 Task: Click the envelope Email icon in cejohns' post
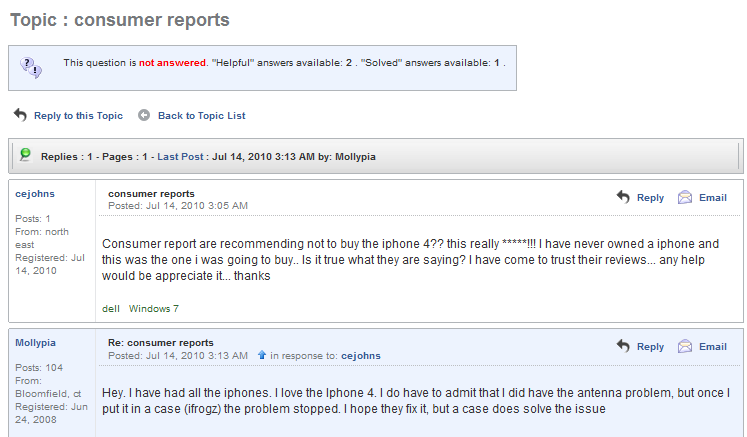tap(685, 197)
